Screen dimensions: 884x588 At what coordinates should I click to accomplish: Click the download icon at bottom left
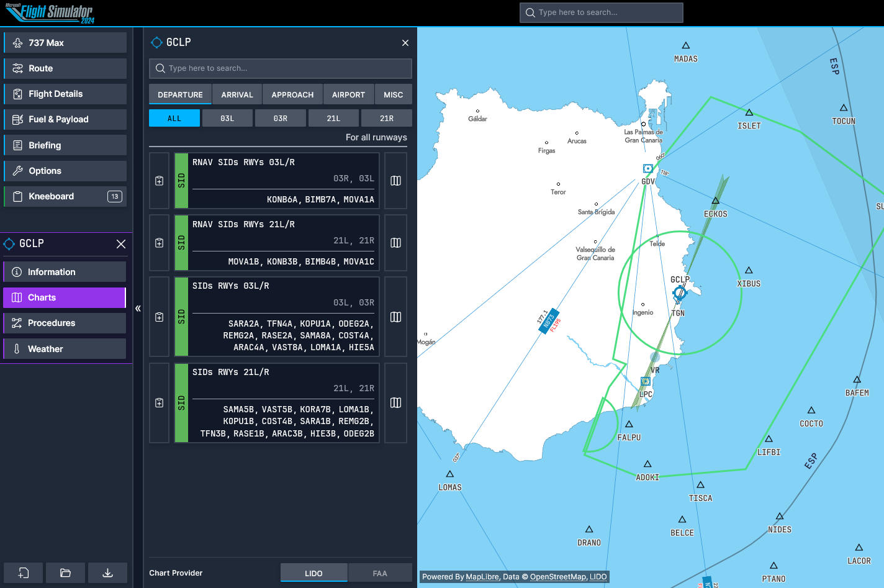pos(107,572)
